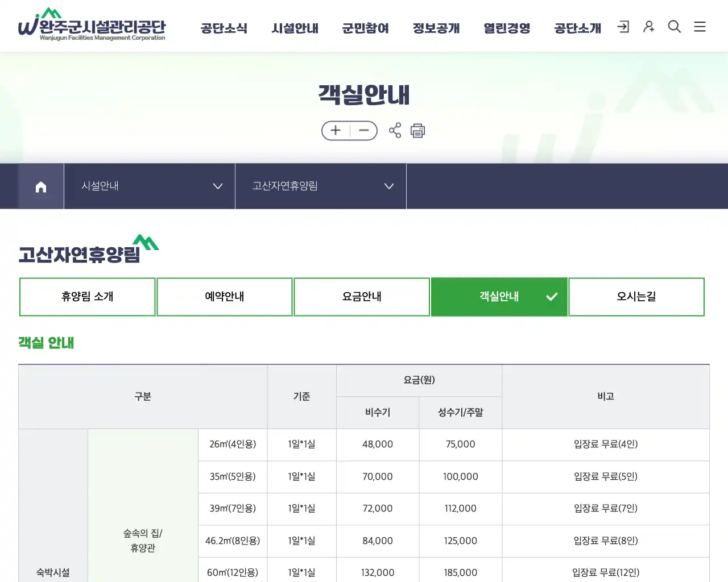Open the 공단소식 main menu
The width and height of the screenshot is (728, 582).
[224, 28]
